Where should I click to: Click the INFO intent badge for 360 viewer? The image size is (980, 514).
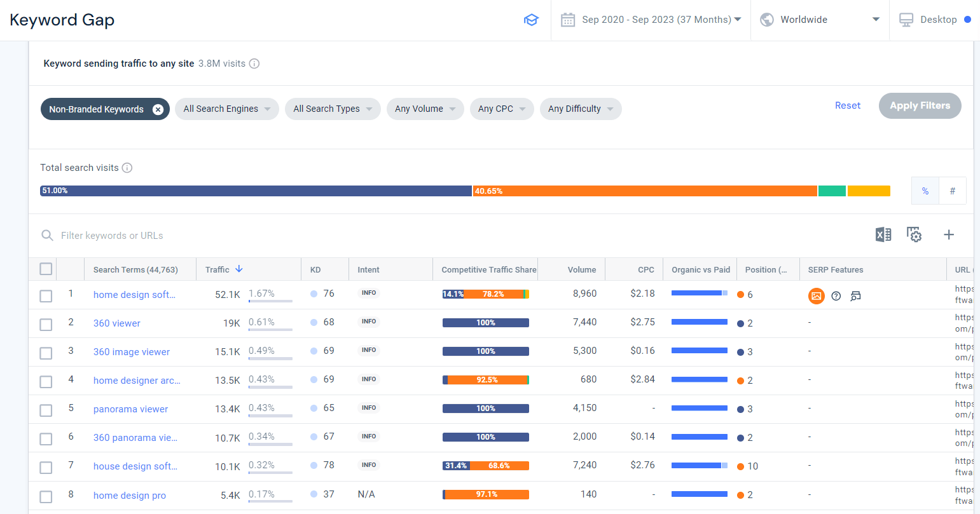tap(369, 321)
